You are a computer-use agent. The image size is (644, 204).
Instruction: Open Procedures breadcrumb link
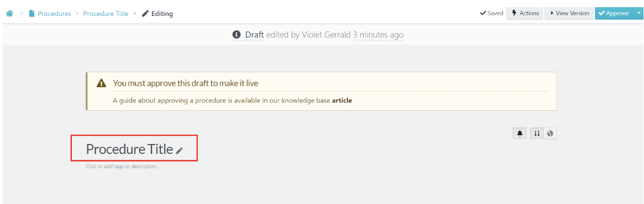pos(54,14)
